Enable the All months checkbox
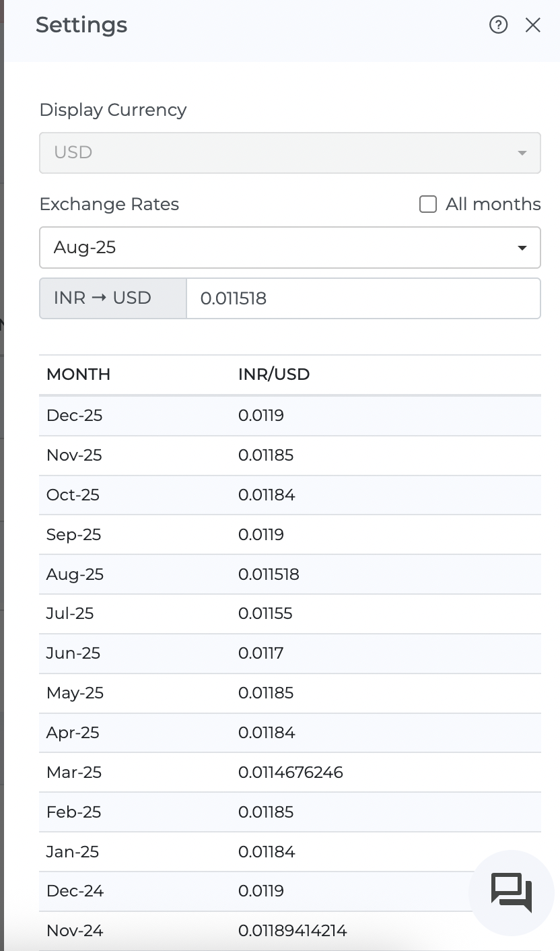560x951 pixels. (x=428, y=204)
